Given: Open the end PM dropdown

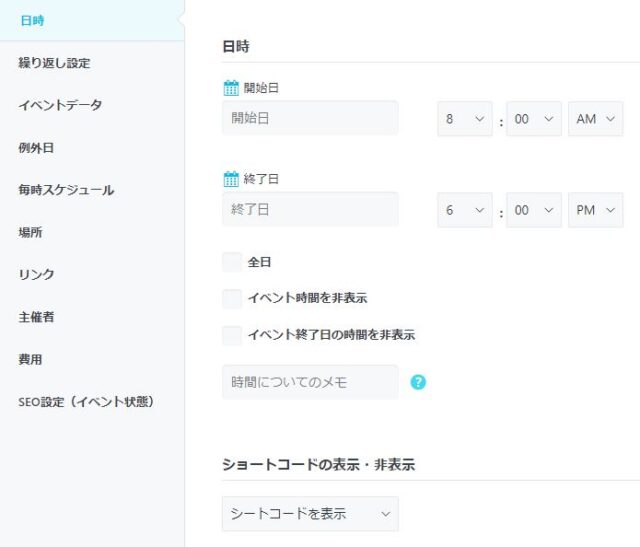Looking at the screenshot, I should click(x=595, y=210).
